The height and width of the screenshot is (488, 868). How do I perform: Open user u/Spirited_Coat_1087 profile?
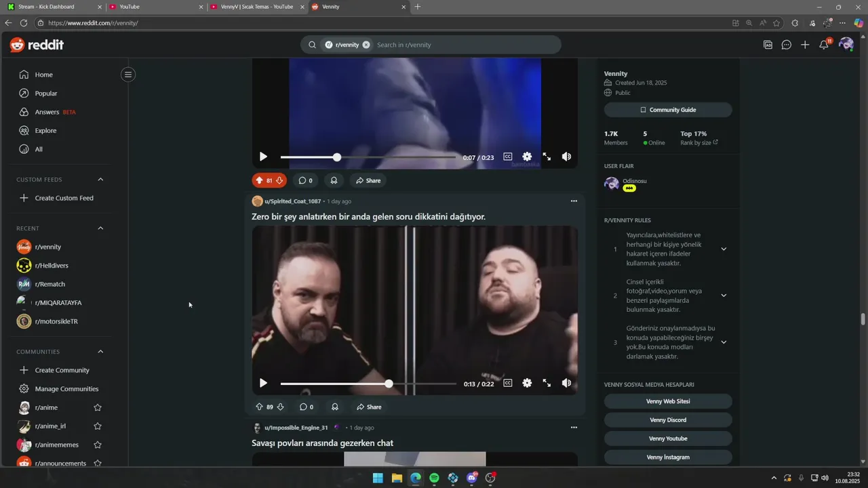292,201
